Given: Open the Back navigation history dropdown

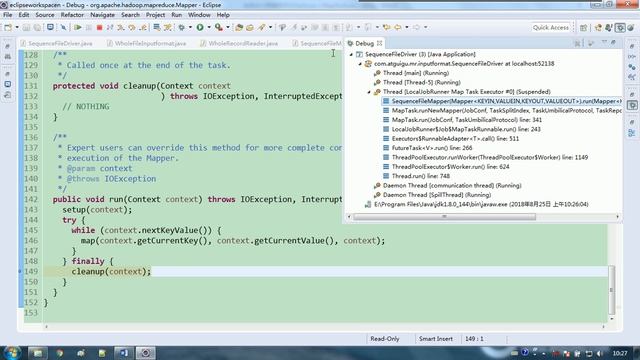Looking at the screenshot, I should 407,27.
